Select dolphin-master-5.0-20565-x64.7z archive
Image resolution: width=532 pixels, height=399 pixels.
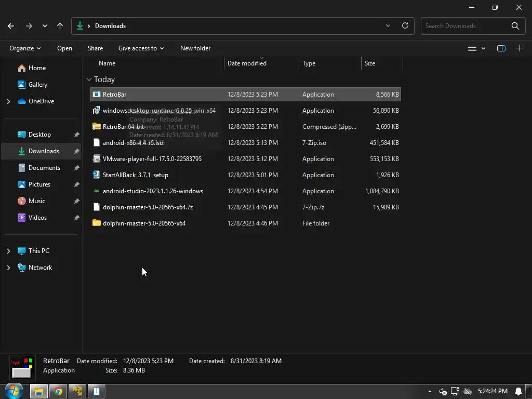tap(246, 207)
